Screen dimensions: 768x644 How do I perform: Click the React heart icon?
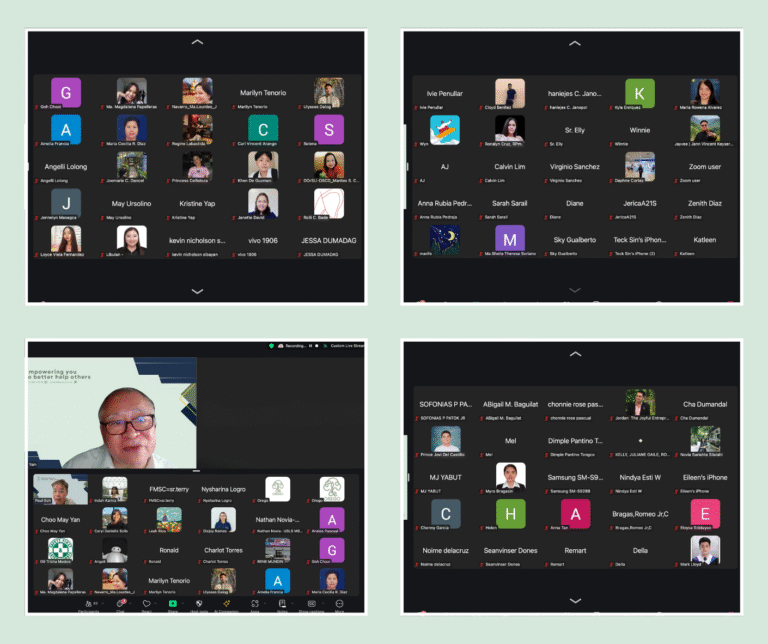click(146, 604)
